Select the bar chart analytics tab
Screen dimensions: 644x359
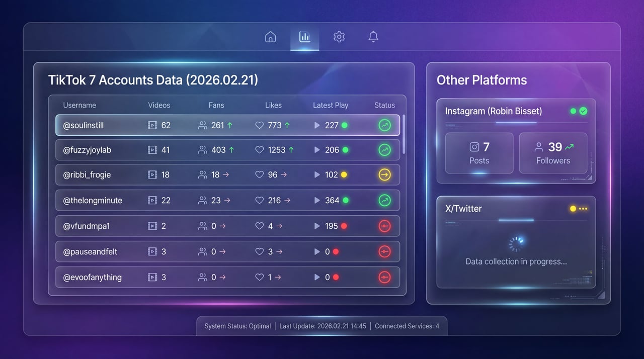[x=304, y=37]
